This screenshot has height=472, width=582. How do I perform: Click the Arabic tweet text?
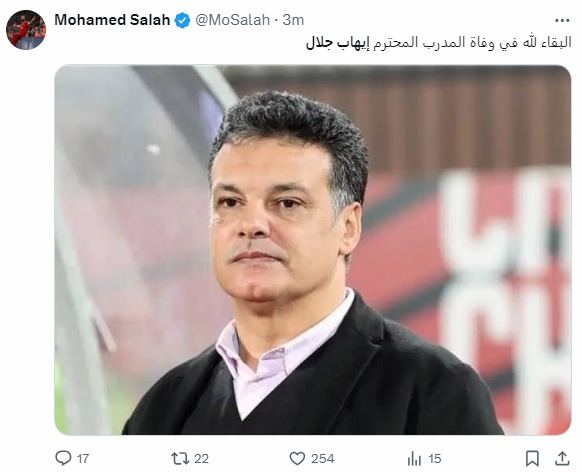coord(438,43)
